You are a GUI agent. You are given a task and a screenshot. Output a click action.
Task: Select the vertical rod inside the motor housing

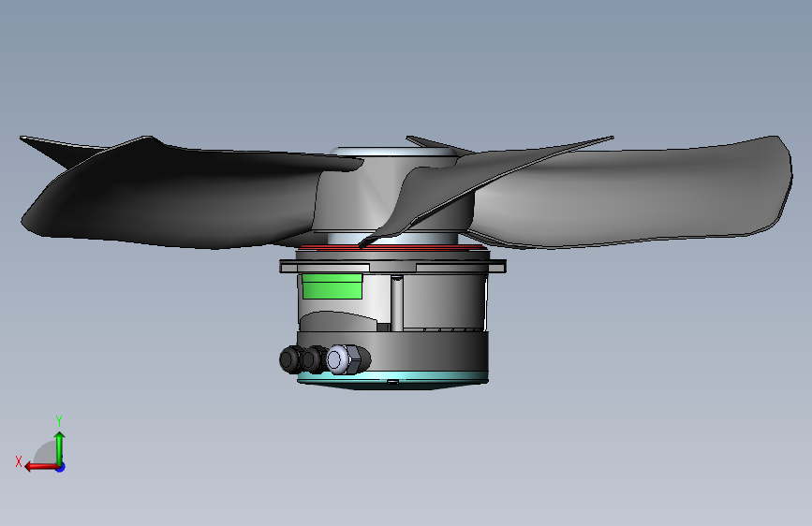point(397,303)
